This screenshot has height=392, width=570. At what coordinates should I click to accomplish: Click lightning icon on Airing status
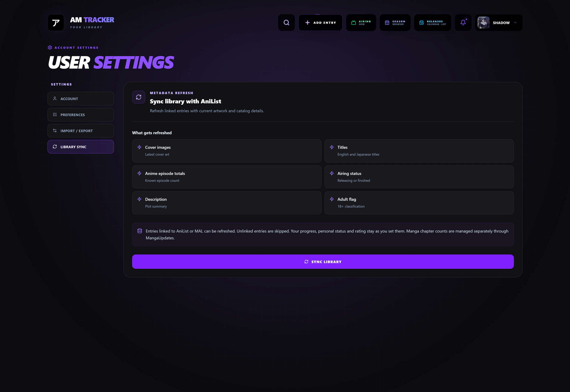(x=332, y=173)
